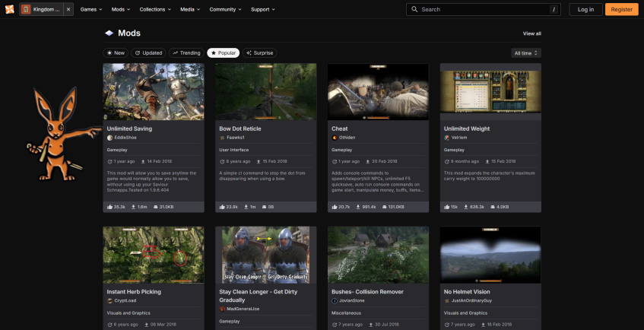
Task: Click the download count icon on Cheat
Action: coord(358,207)
